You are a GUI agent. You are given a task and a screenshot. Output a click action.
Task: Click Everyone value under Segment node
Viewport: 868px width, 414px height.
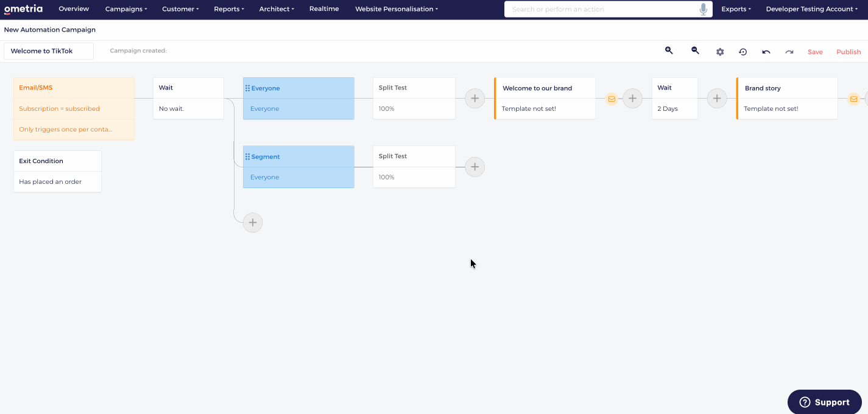(264, 177)
